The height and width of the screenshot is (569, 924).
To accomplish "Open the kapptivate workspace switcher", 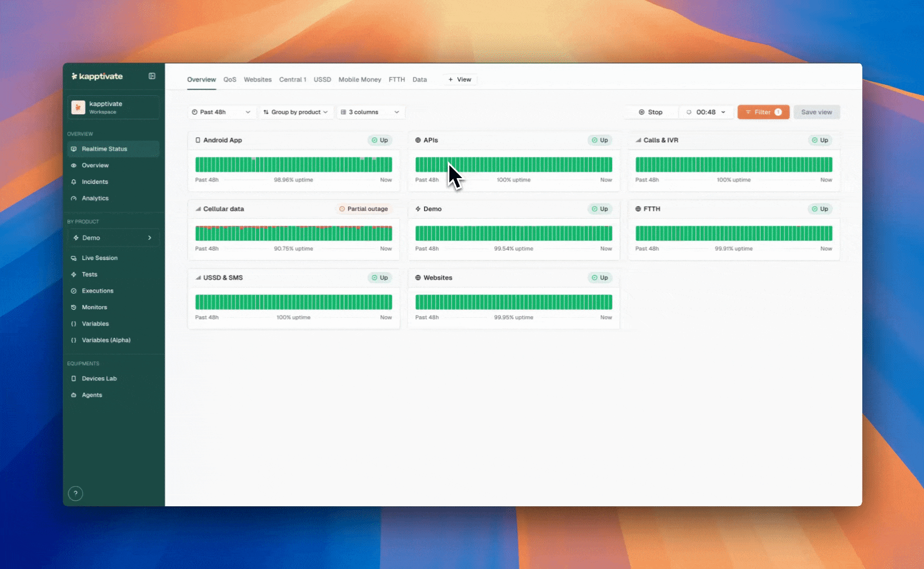I will click(113, 107).
